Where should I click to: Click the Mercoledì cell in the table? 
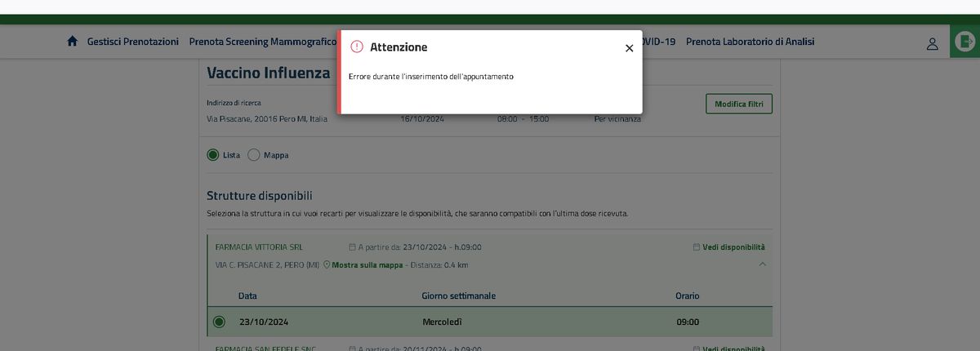pos(442,322)
